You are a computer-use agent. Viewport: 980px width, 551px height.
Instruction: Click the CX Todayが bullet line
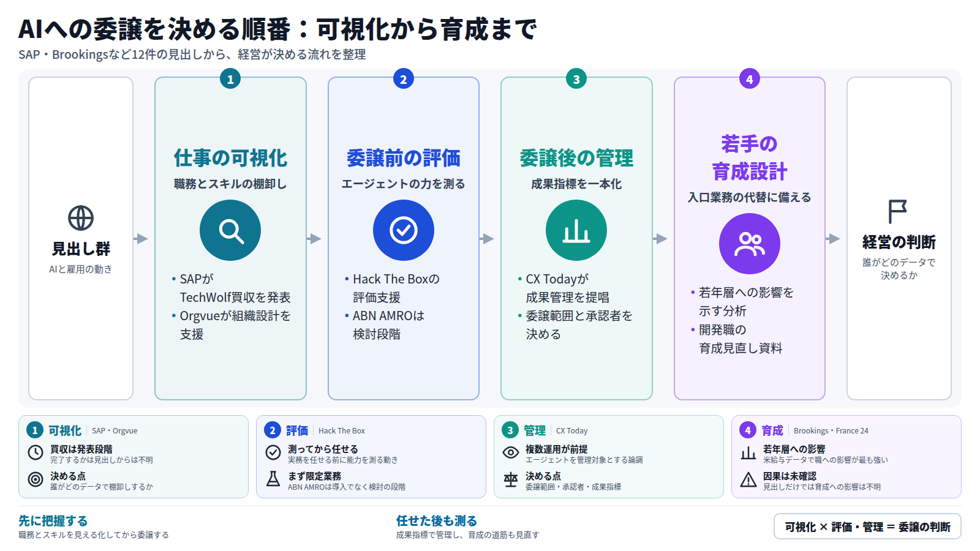(557, 279)
